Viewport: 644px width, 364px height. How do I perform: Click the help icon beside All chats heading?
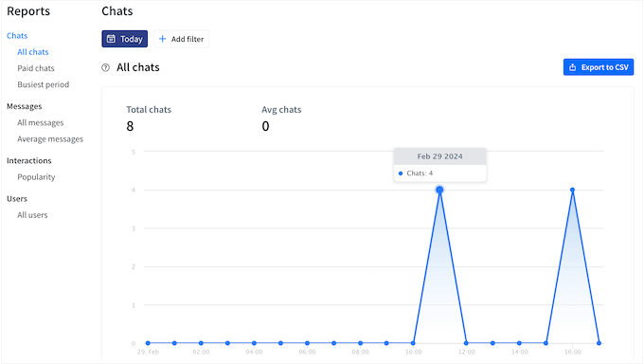pyautogui.click(x=105, y=67)
